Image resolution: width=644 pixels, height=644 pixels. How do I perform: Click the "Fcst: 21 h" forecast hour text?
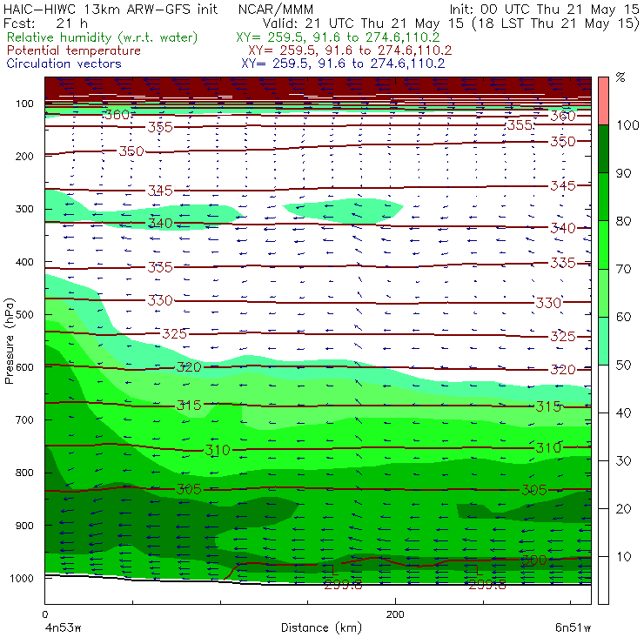45,23
